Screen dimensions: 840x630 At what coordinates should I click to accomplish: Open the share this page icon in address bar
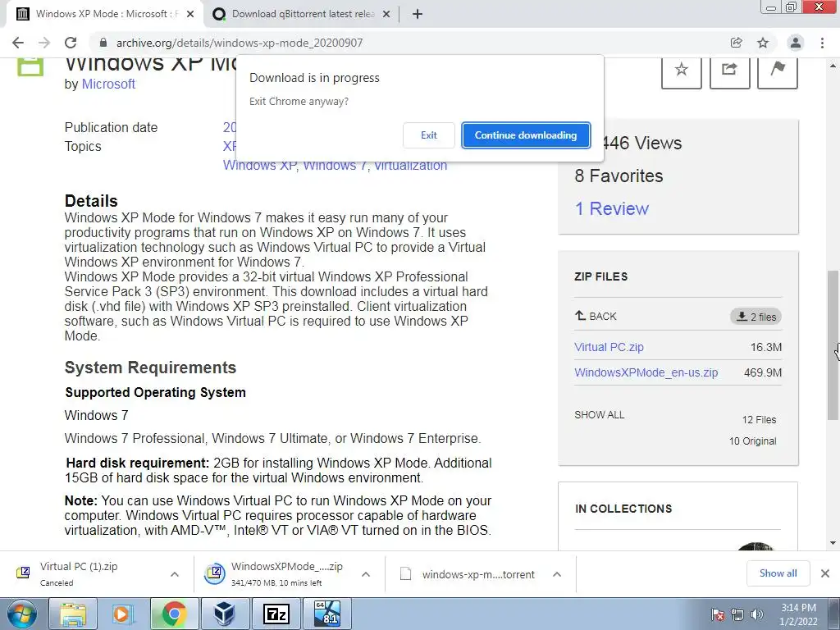(736, 43)
